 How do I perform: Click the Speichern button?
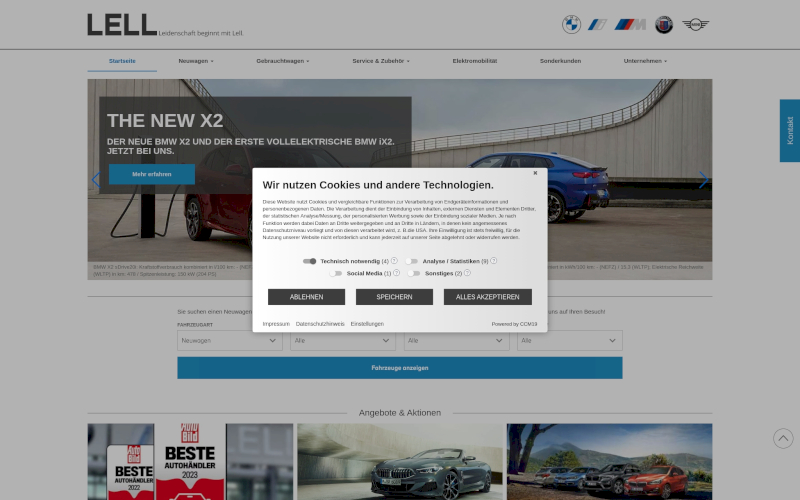(394, 297)
